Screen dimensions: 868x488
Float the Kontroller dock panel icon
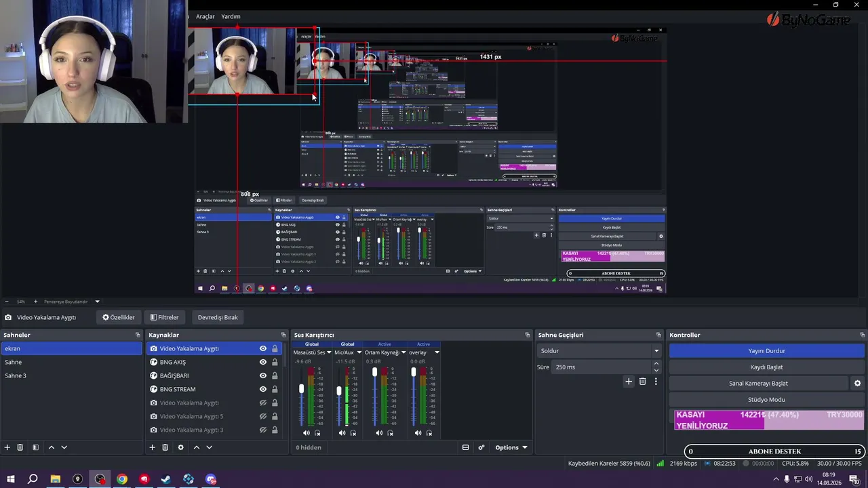pyautogui.click(x=863, y=335)
